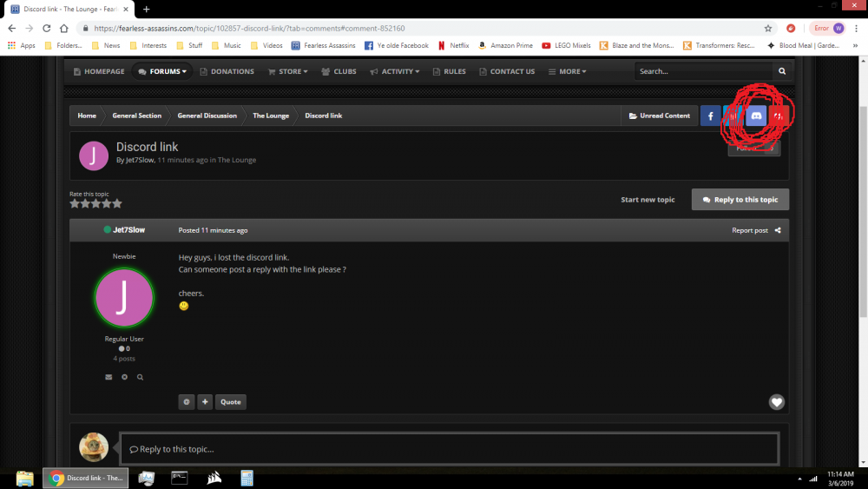This screenshot has height=489, width=868.
Task: Click the multiquote plus button
Action: [205, 402]
